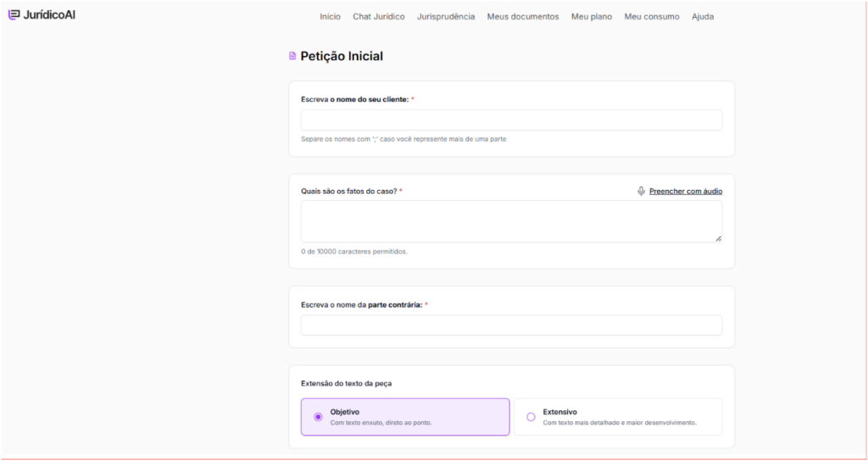The width and height of the screenshot is (868, 461).
Task: Click '0 de 10000 caracteres permitidos' text
Action: click(354, 252)
